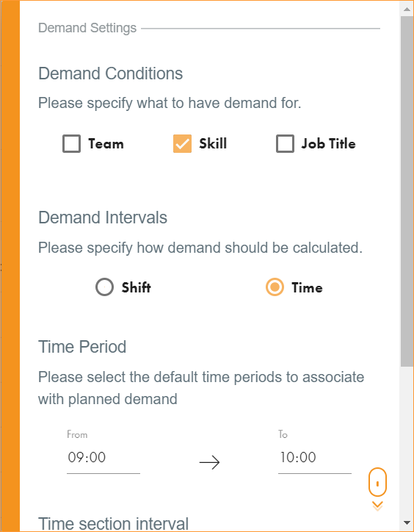Viewport: 414px width, 532px height.
Task: Choose the Time radio option
Action: tap(275, 287)
